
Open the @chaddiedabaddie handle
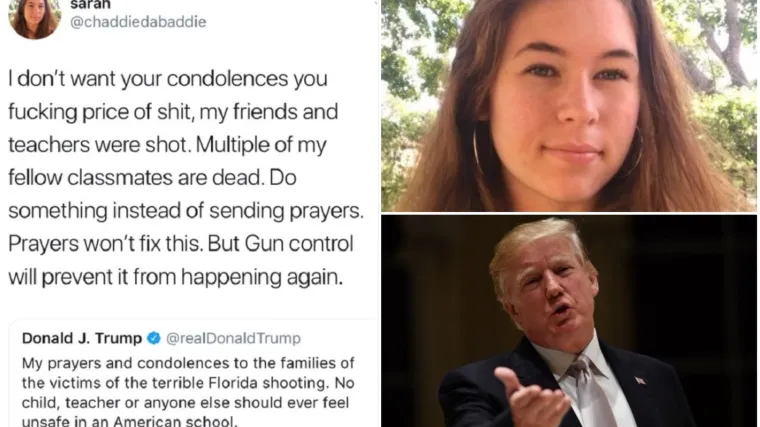tap(138, 22)
